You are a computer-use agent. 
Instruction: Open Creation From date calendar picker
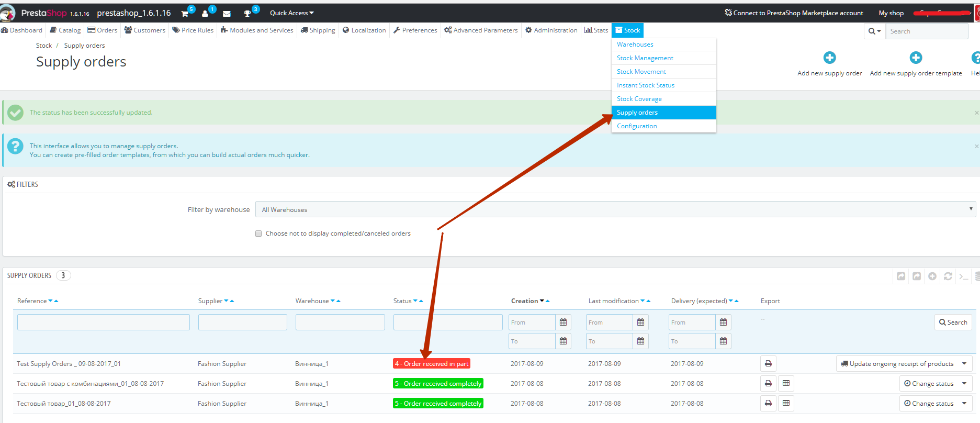pos(563,322)
